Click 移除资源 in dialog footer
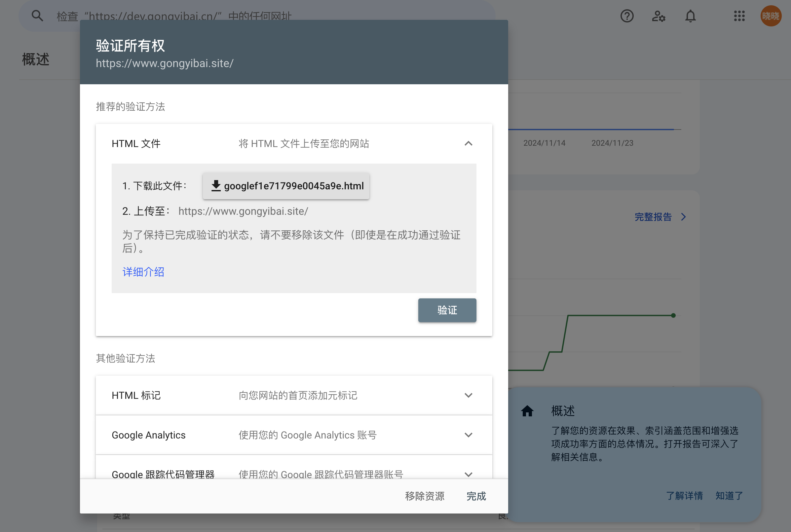This screenshot has height=532, width=791. click(x=425, y=496)
